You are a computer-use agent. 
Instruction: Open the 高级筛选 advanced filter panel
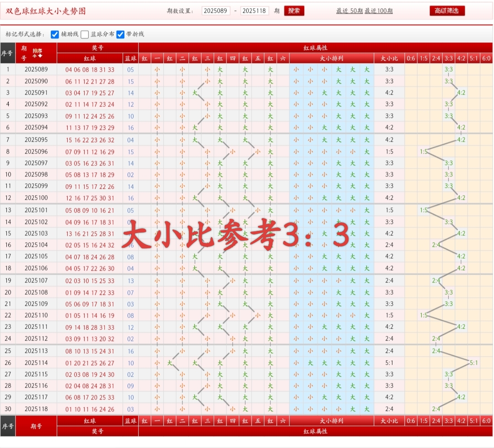[x=447, y=10]
